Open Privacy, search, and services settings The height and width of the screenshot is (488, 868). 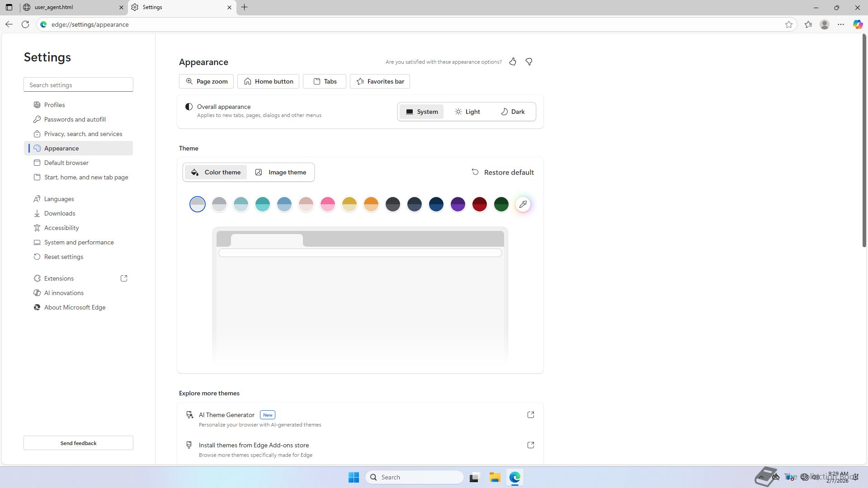(83, 134)
